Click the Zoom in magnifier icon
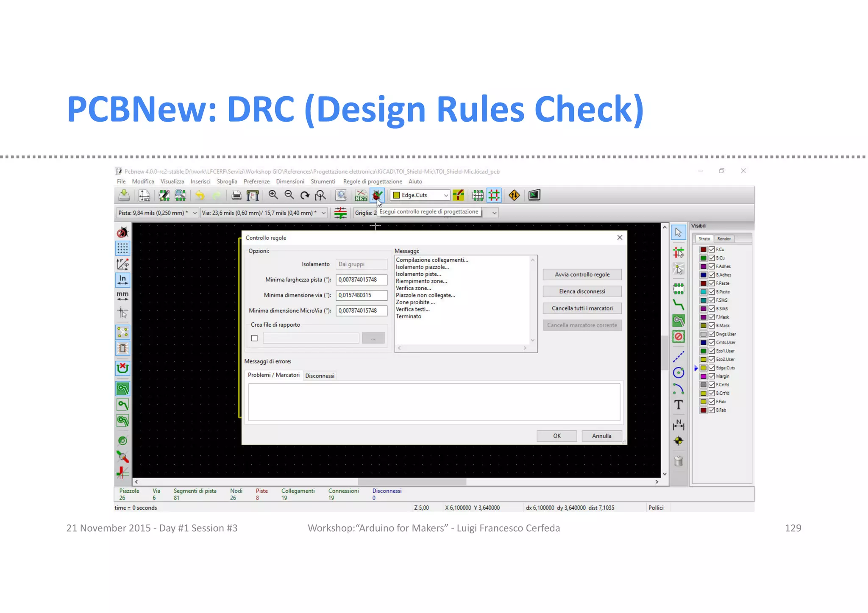Viewport: 868px width, 613px height. (273, 195)
